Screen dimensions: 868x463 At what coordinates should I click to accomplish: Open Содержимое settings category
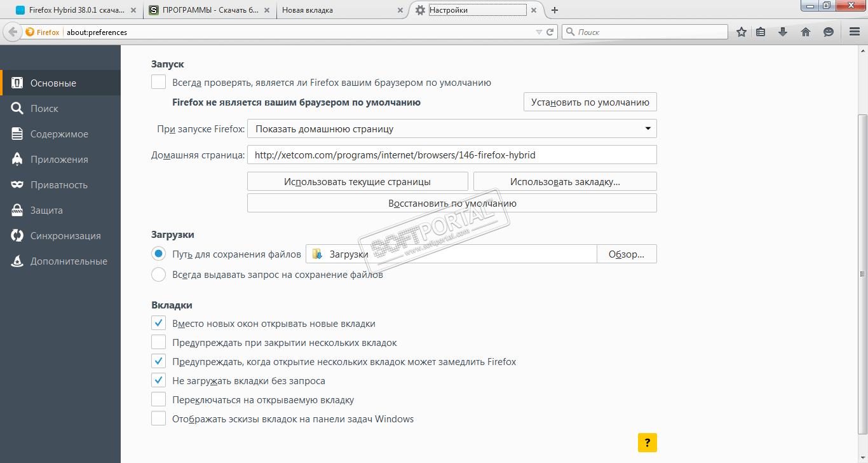(x=60, y=134)
